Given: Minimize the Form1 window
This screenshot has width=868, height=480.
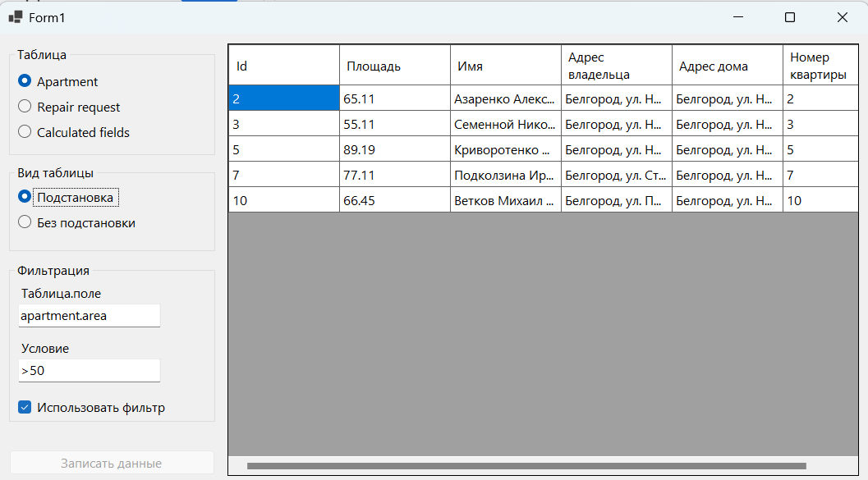Looking at the screenshot, I should point(738,17).
